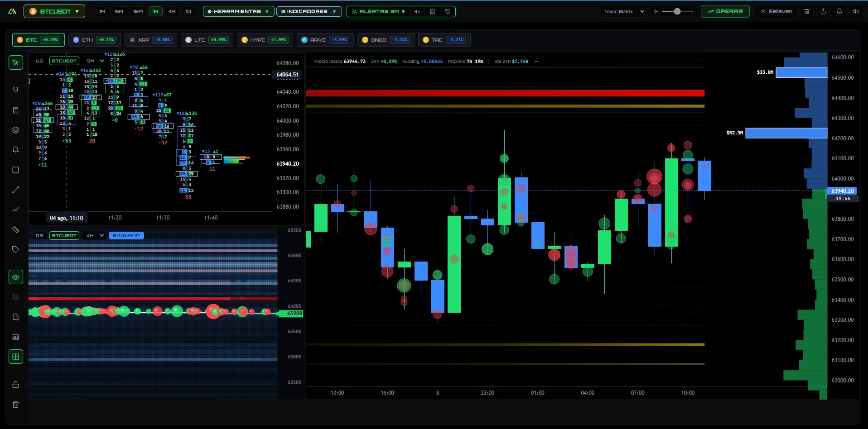
Task: Select the ruler measure tool
Action: click(x=16, y=229)
